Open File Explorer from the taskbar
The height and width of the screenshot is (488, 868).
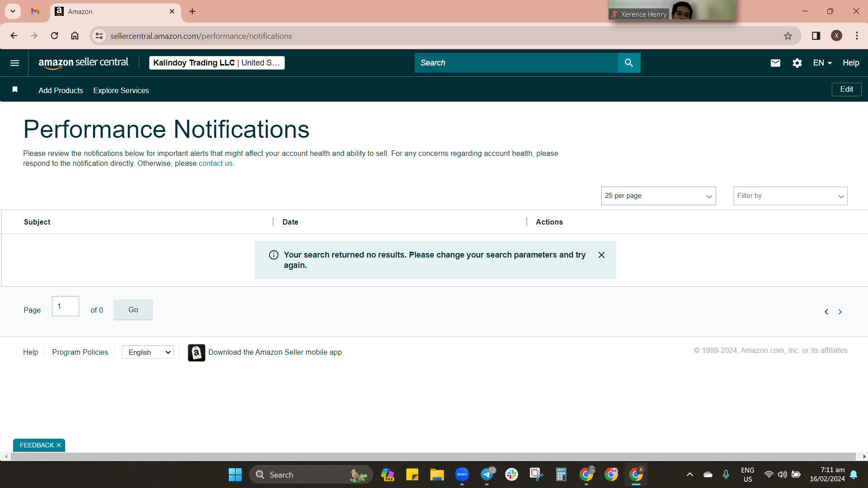(x=437, y=474)
